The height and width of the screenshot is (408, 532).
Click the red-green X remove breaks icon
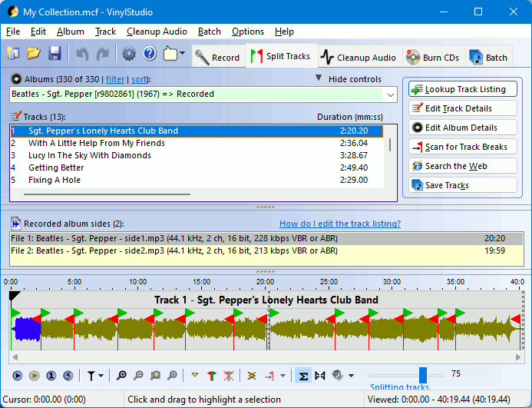click(x=251, y=376)
